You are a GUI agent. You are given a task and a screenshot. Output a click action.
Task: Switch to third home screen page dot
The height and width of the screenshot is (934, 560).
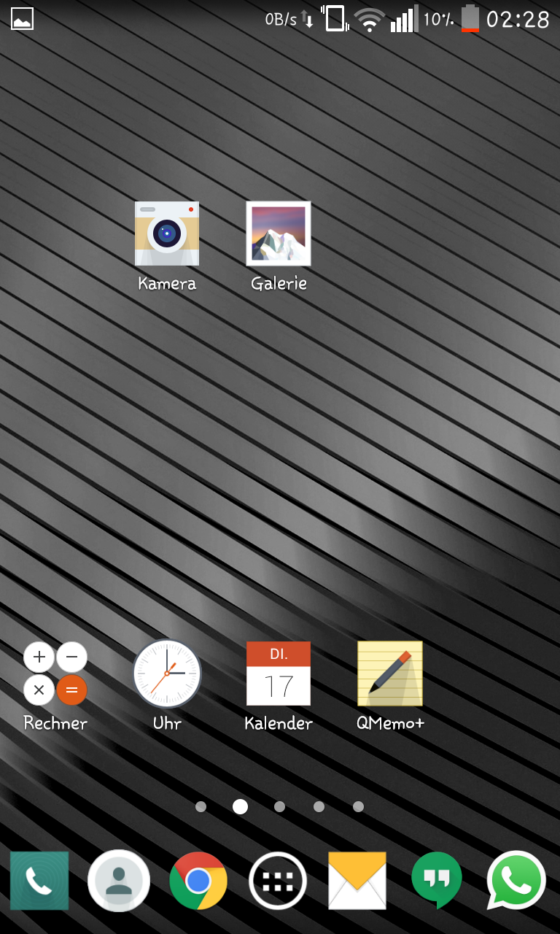279,806
